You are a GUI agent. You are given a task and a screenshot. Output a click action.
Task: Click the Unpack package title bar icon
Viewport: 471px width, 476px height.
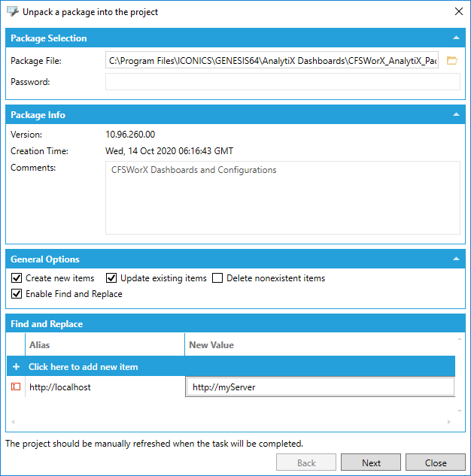(x=12, y=12)
